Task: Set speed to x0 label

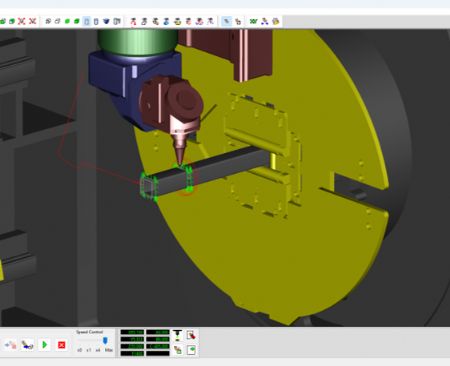Action: click(x=80, y=350)
